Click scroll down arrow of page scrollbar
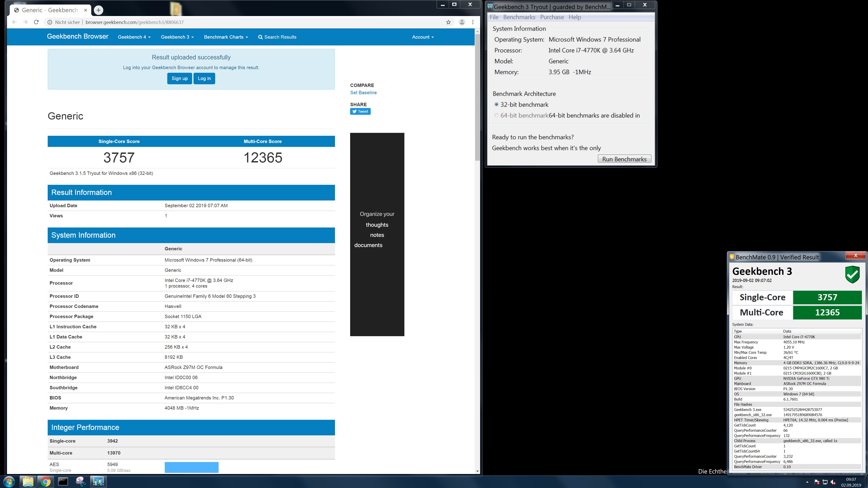This screenshot has width=868, height=488. (477, 471)
